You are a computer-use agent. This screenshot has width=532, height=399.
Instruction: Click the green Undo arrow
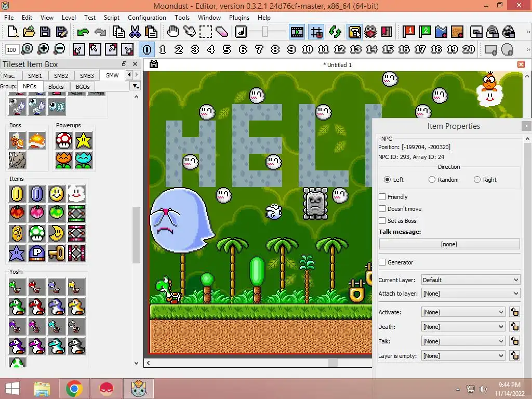tap(83, 32)
